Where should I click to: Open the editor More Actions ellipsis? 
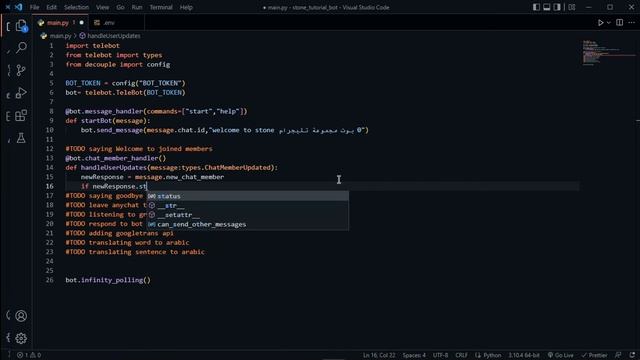pyautogui.click(x=631, y=23)
